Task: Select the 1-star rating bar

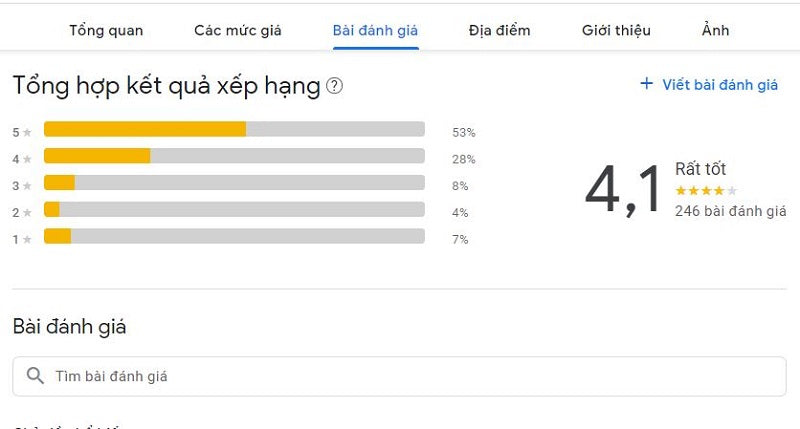Action: [234, 236]
